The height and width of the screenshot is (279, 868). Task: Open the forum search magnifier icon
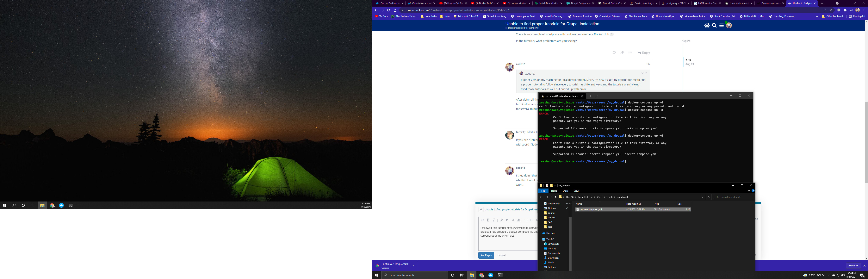[714, 26]
